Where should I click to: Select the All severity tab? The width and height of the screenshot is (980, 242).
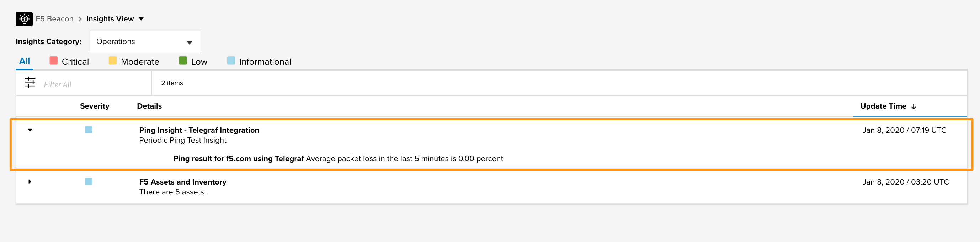click(x=24, y=61)
